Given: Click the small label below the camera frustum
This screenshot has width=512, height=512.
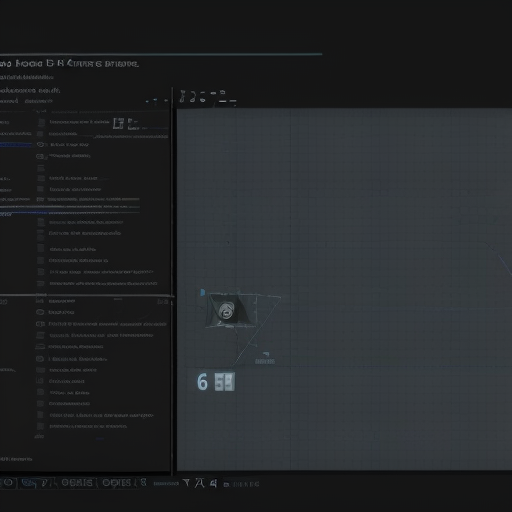Looking at the screenshot, I should tap(265, 361).
